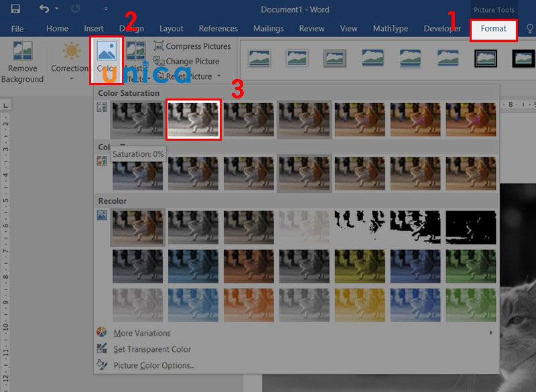Screen dimensions: 536x392
Task: Open the File tab
Action: point(17,29)
